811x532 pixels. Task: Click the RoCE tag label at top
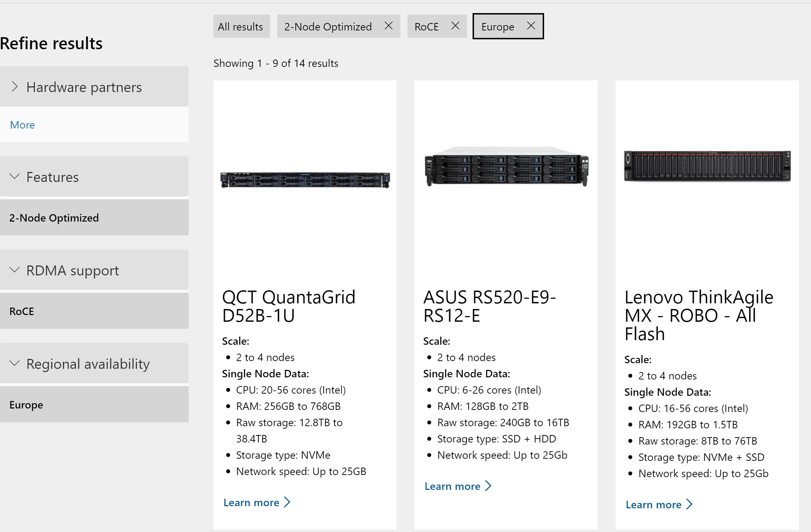click(427, 27)
